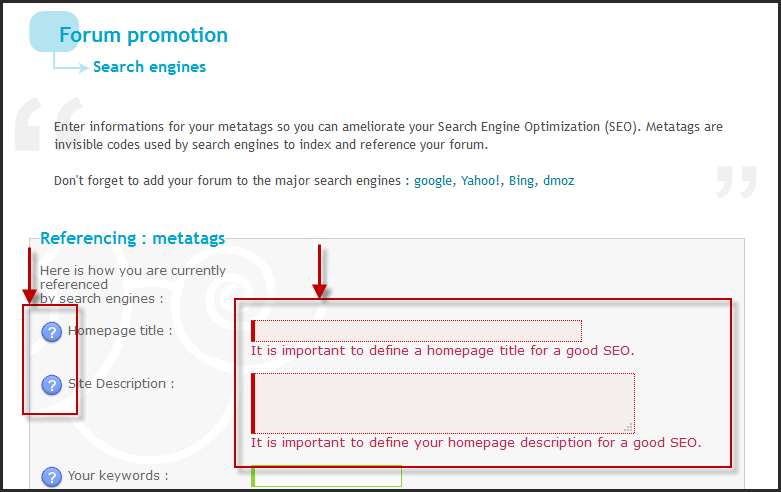Open the google search engine link
Image resolution: width=781 pixels, height=492 pixels.
tap(433, 180)
